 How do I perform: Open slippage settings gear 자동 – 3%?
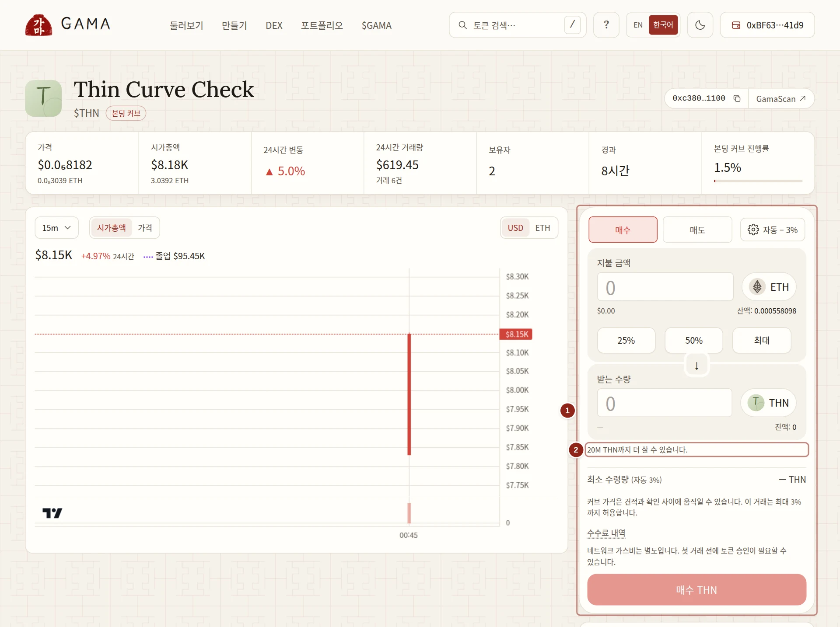click(773, 230)
